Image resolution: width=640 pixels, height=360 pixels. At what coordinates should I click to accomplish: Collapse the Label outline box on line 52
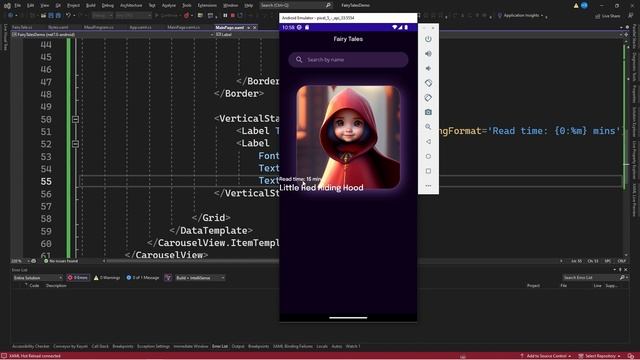(x=76, y=144)
